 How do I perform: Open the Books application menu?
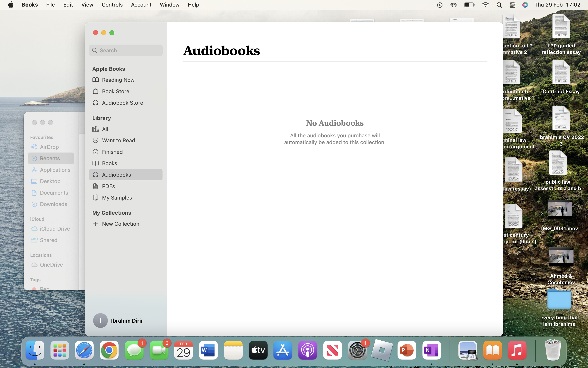tap(30, 5)
